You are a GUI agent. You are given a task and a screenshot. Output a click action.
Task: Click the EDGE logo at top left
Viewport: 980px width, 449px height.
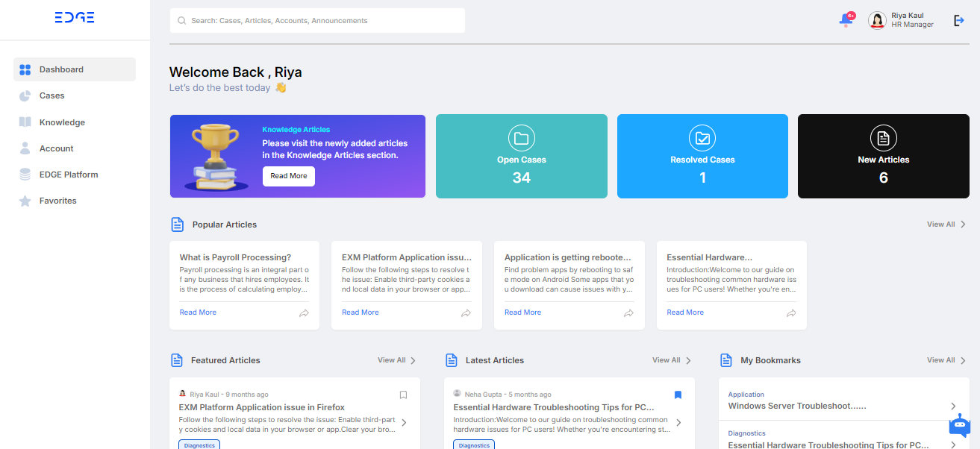[x=74, y=16]
